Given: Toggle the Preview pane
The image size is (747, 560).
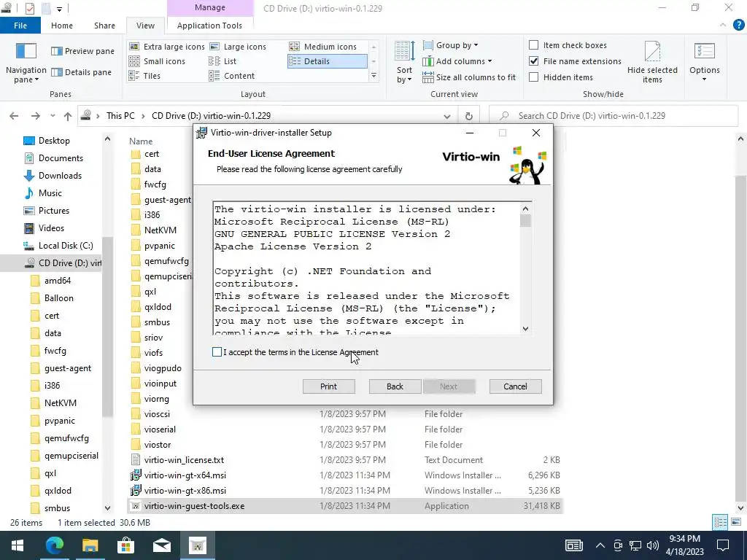Looking at the screenshot, I should click(x=83, y=51).
